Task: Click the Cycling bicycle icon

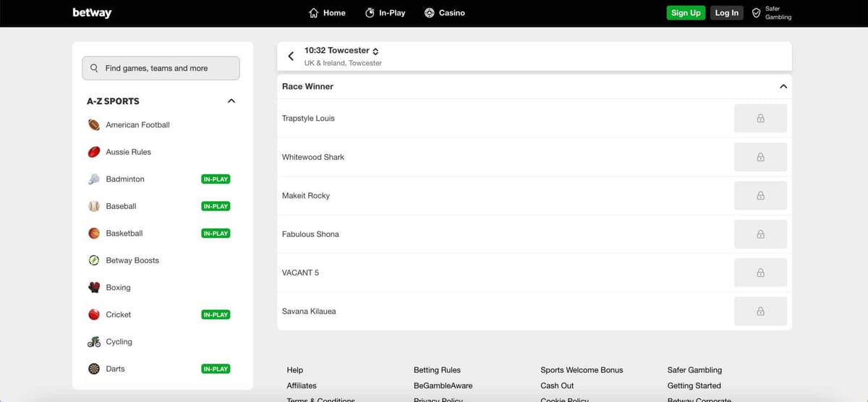Action: (94, 342)
